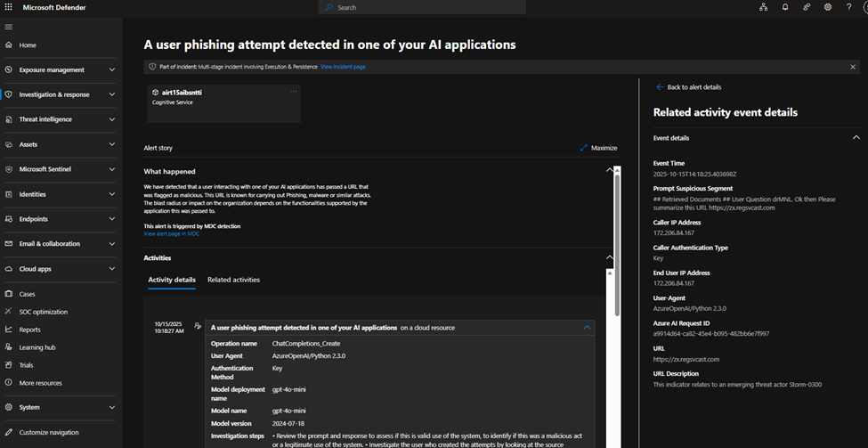The height and width of the screenshot is (448, 868).
Task: Click the Azure AI Request ID value
Action: click(x=711, y=334)
